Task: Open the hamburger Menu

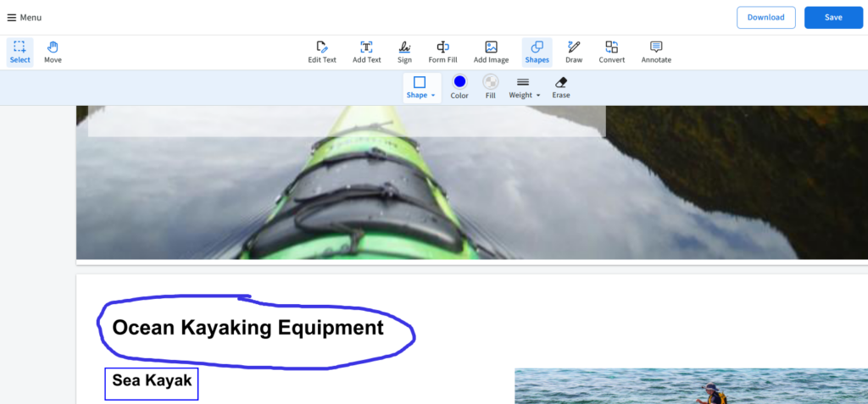Action: [25, 18]
